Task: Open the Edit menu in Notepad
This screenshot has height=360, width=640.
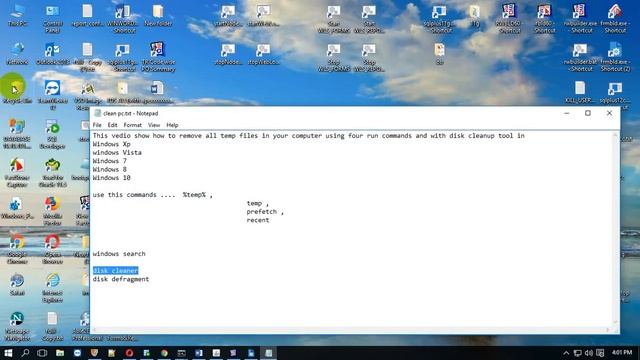Action: [x=112, y=125]
